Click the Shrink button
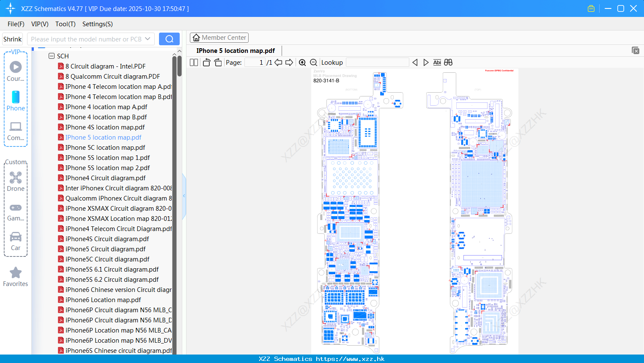This screenshot has width=644, height=363. pyautogui.click(x=13, y=39)
